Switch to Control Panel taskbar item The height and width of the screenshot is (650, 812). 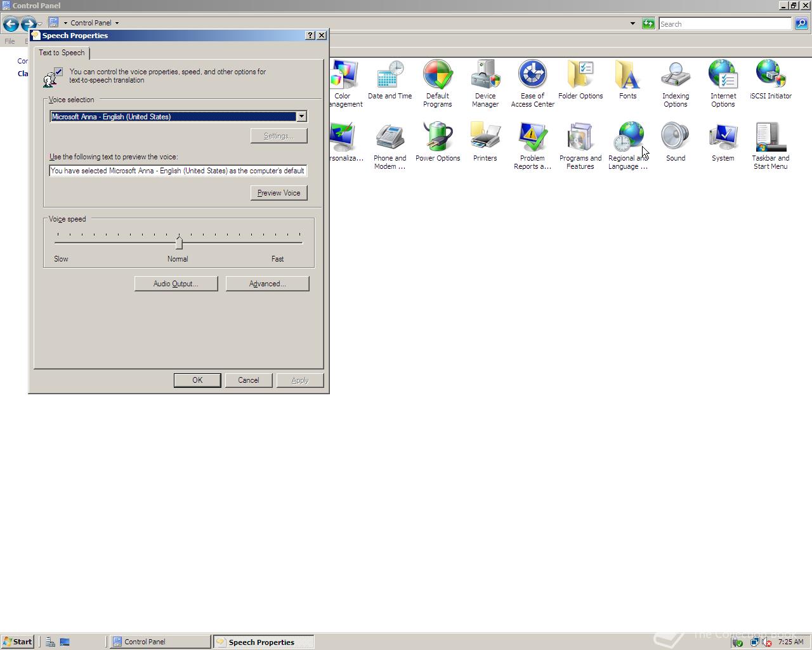pyautogui.click(x=160, y=642)
